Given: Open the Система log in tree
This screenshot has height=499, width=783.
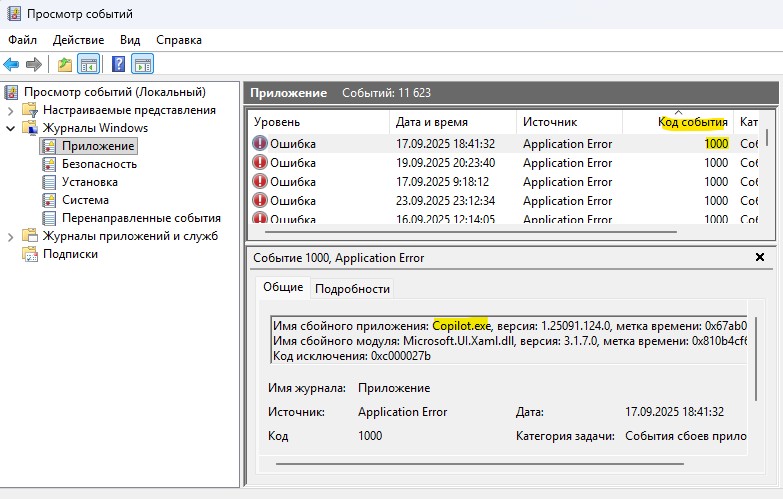Looking at the screenshot, I should tap(85, 200).
